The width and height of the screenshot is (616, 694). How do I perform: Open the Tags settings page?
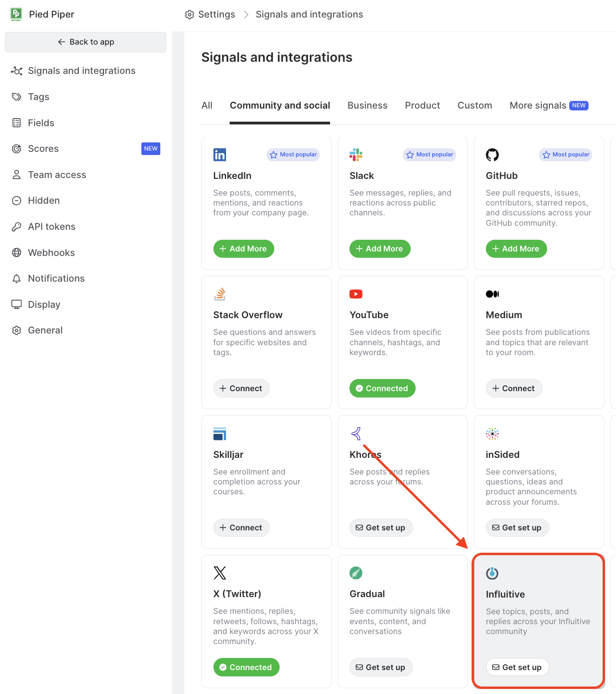pos(39,97)
